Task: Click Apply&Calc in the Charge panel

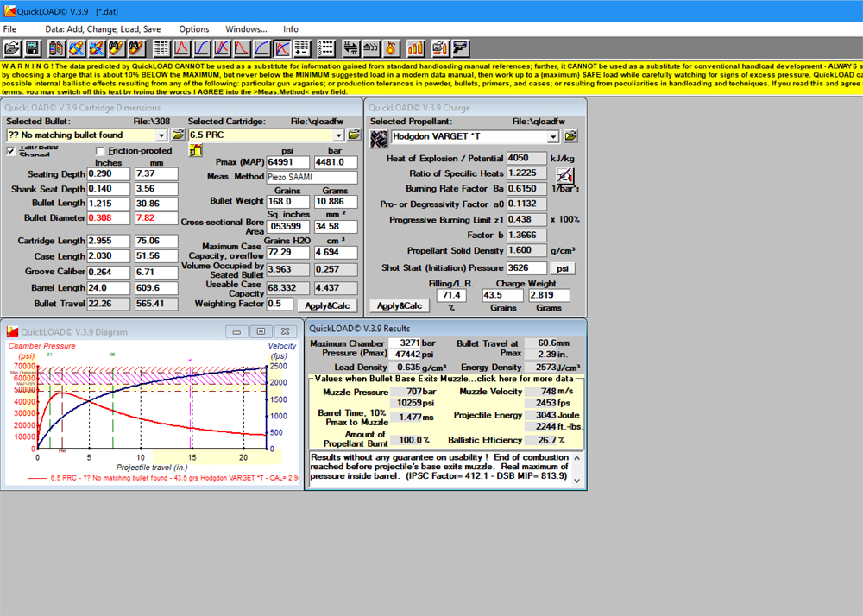Action: pos(400,305)
